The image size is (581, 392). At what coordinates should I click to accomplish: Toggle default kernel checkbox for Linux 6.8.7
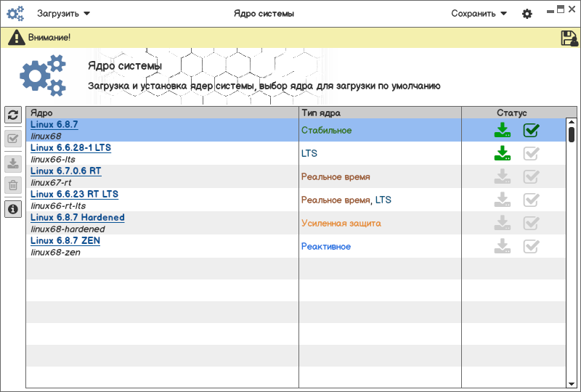click(532, 130)
